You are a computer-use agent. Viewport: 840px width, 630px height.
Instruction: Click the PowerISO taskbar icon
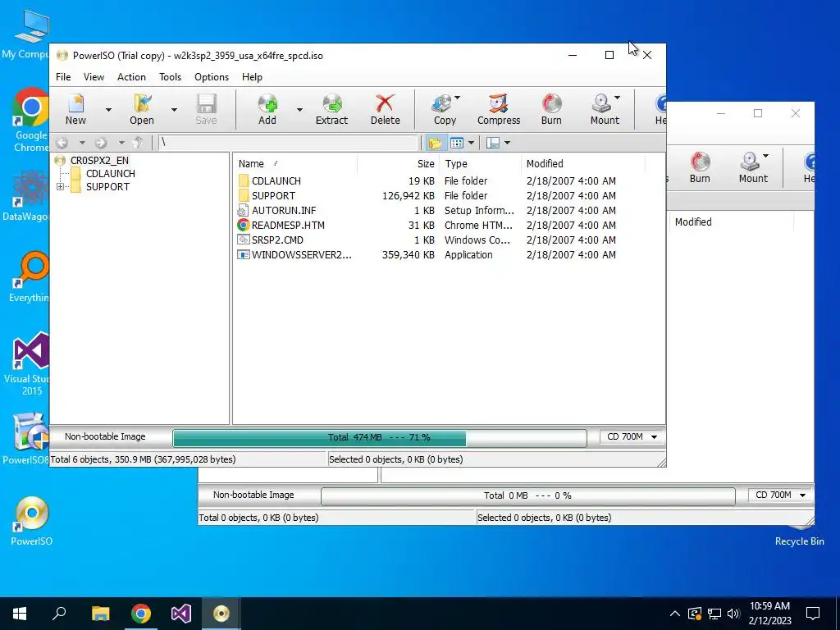click(221, 614)
